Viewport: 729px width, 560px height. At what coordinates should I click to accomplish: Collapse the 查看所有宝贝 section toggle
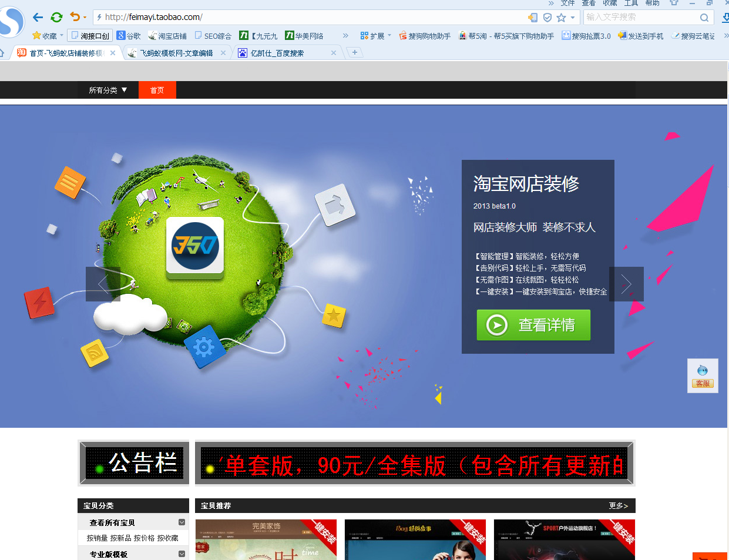pyautogui.click(x=182, y=522)
